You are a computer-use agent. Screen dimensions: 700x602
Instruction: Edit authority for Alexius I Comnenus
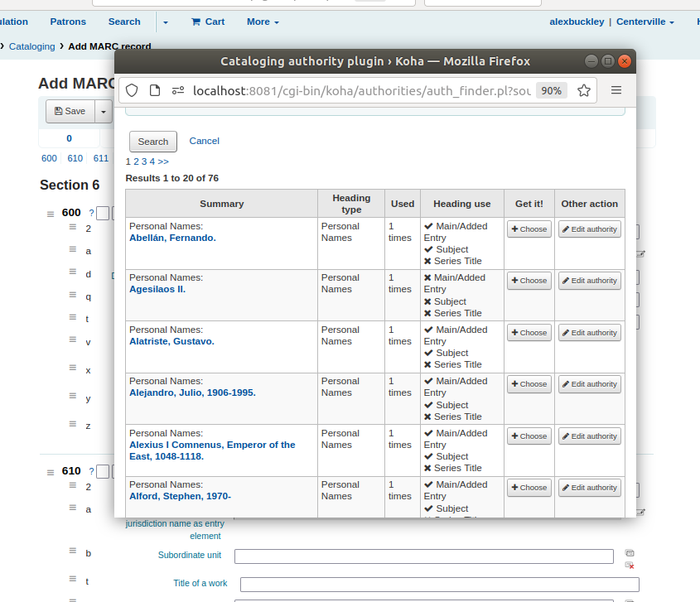pyautogui.click(x=589, y=436)
